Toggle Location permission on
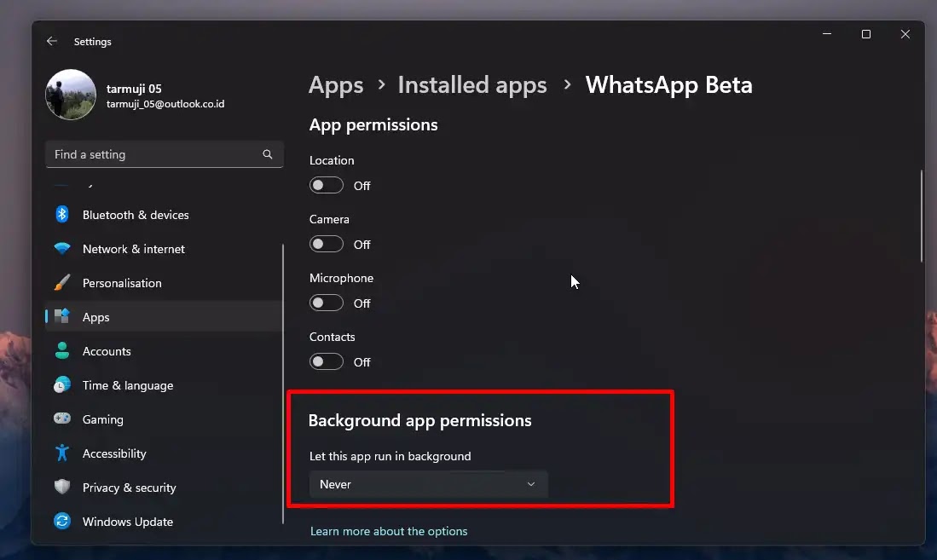 327,185
